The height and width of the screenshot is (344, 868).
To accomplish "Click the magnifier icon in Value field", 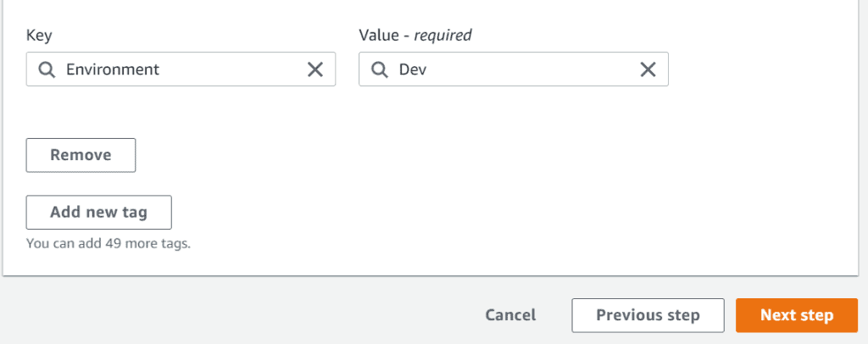I will click(378, 69).
